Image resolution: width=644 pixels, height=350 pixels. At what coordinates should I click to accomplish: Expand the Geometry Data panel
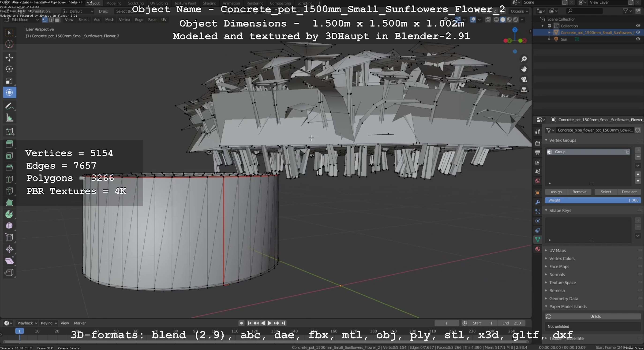563,298
